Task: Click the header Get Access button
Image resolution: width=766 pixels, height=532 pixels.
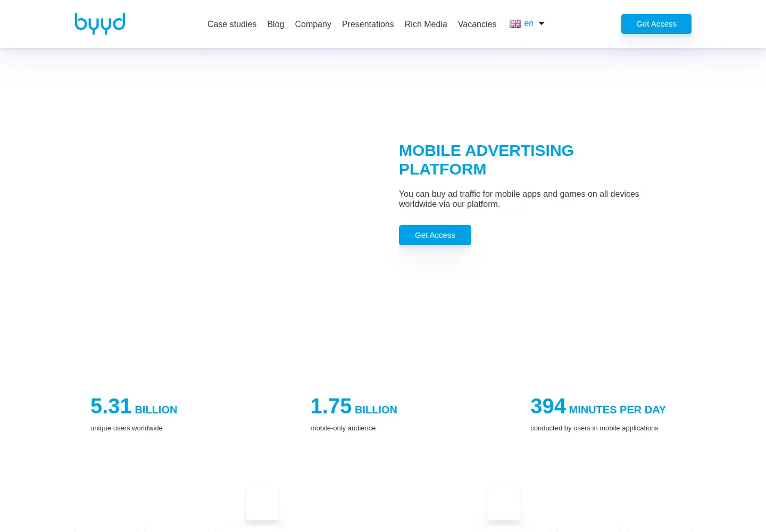Action: pos(656,24)
